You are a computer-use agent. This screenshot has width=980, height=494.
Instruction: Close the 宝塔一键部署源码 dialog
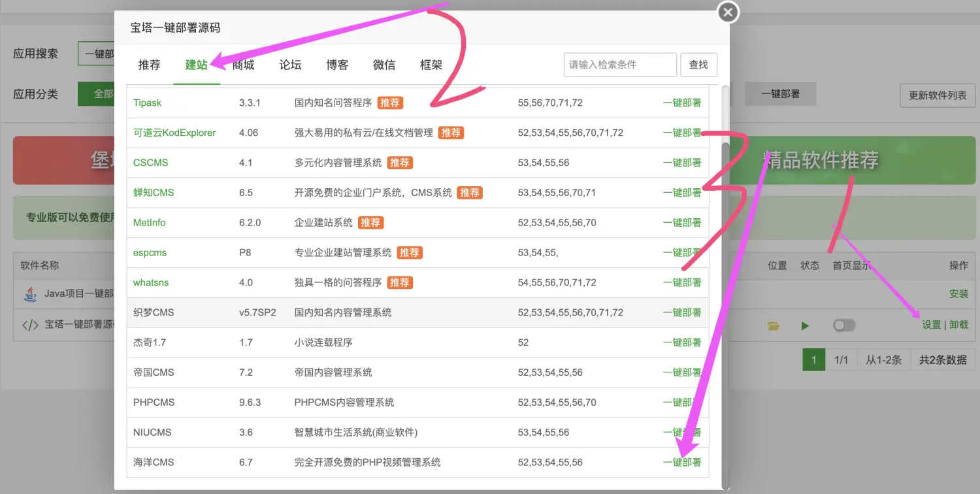coord(728,12)
